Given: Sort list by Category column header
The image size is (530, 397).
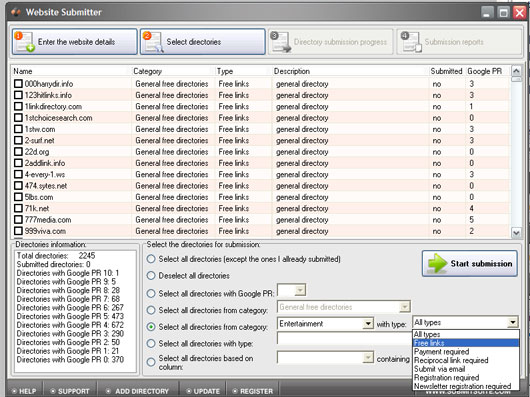Looking at the screenshot, I should pos(173,71).
